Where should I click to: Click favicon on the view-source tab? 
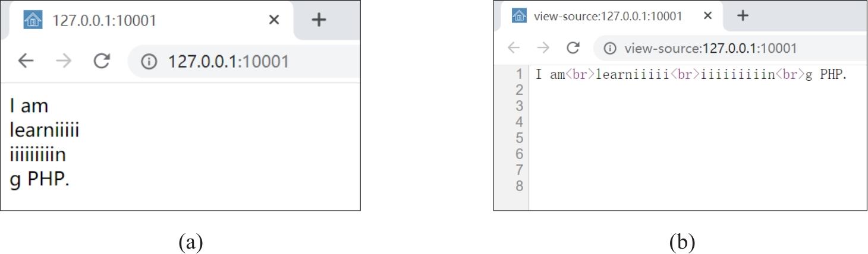520,16
